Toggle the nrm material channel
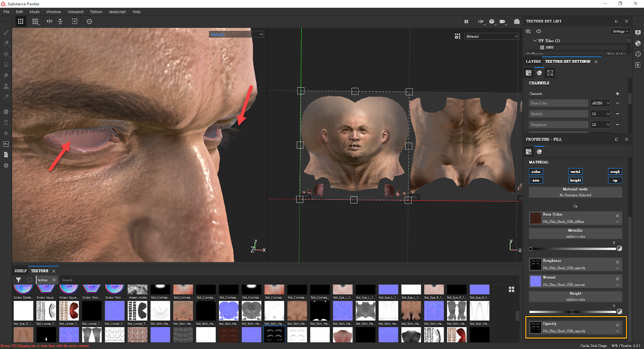Viewport: 644px width, 349px height. [536, 180]
